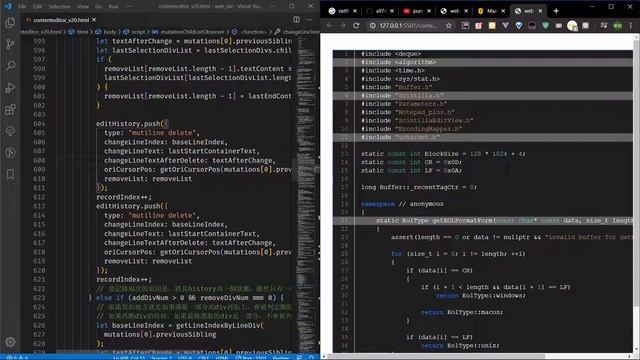Close the active 'web' Chrome tab

click(540, 11)
